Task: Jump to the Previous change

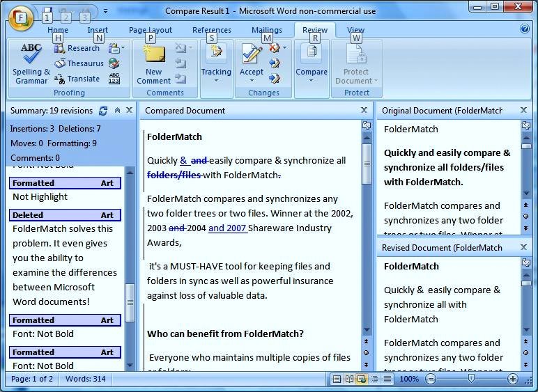Action: click(275, 63)
